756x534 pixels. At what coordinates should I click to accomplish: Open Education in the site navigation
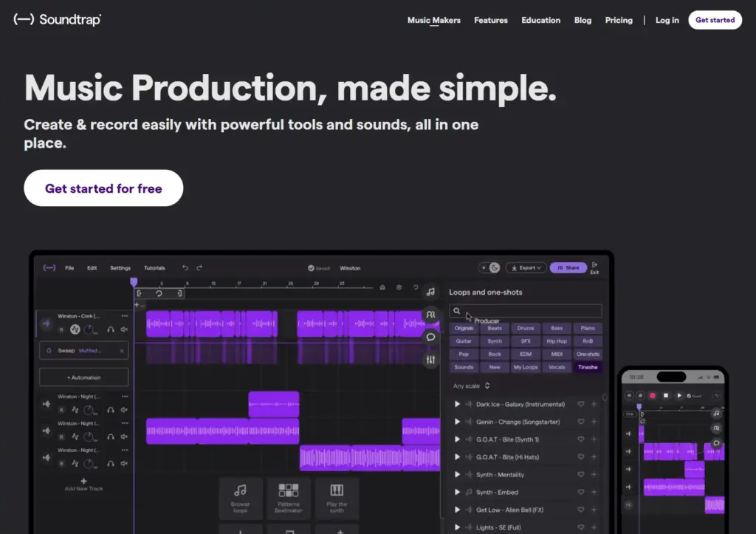[x=540, y=20]
